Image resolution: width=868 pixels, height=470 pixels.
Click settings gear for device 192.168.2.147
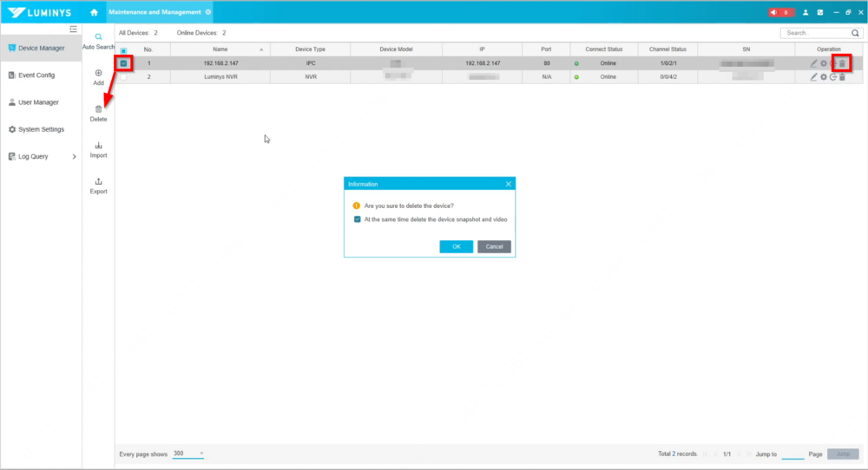tap(824, 63)
